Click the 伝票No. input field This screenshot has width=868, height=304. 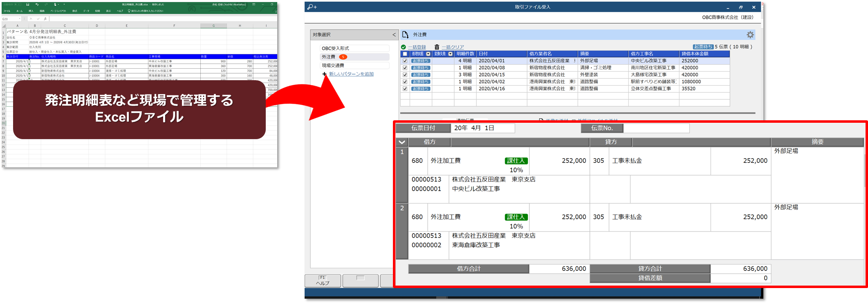pyautogui.click(x=656, y=128)
